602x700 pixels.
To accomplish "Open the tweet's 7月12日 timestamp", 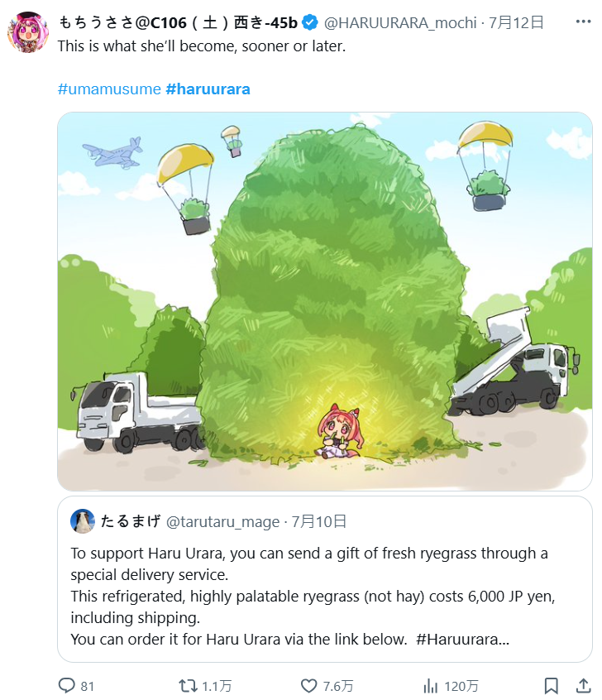I will pos(516,22).
